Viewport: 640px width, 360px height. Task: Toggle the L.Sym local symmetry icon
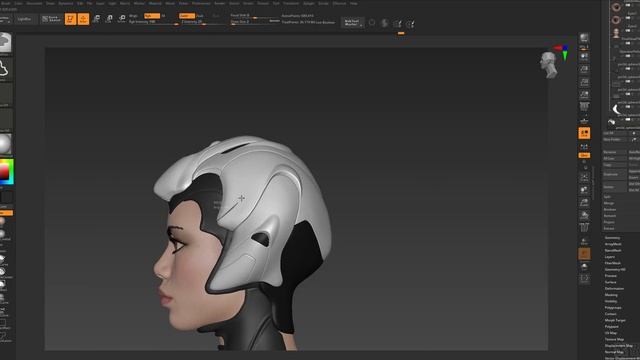pyautogui.click(x=584, y=147)
